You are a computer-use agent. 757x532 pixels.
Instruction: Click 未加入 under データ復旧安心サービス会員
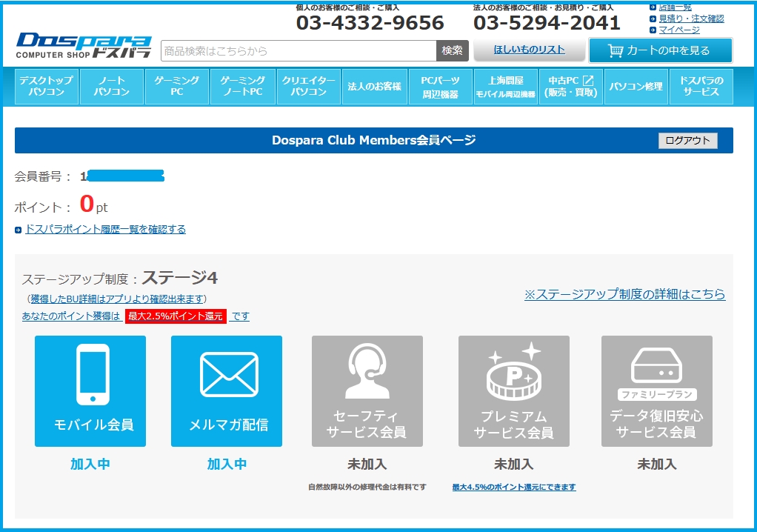click(x=656, y=465)
